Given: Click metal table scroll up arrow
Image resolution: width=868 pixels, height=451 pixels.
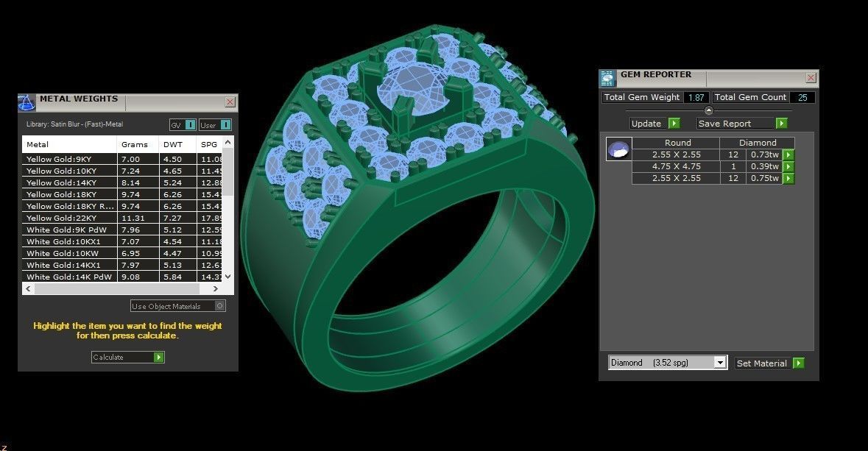Looking at the screenshot, I should tap(227, 143).
